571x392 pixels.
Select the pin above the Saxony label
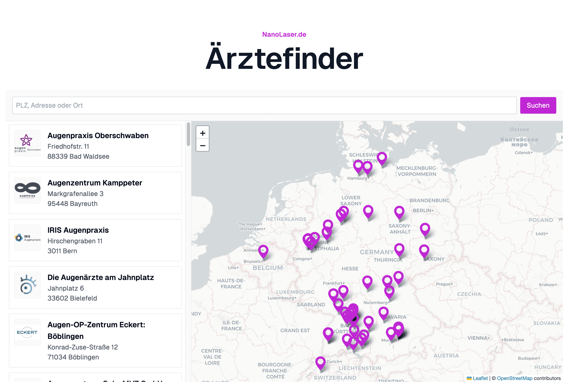[424, 251]
